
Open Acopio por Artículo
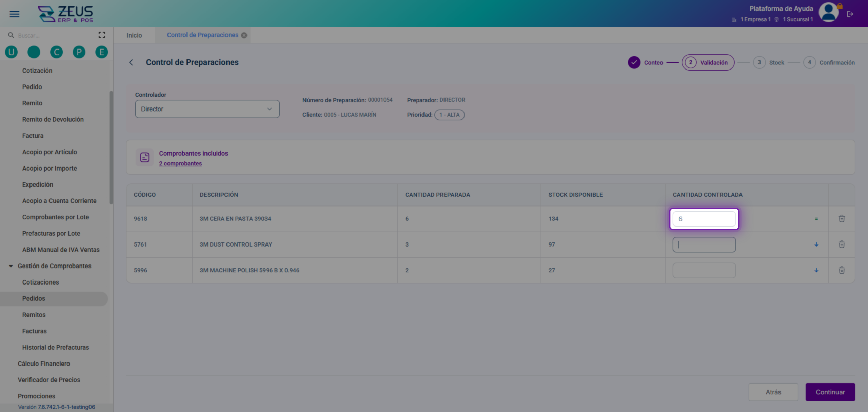click(x=50, y=152)
